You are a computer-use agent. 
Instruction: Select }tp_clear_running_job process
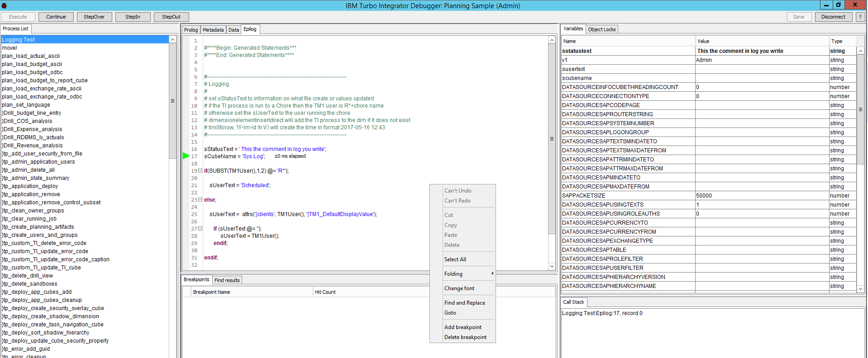[85, 219]
